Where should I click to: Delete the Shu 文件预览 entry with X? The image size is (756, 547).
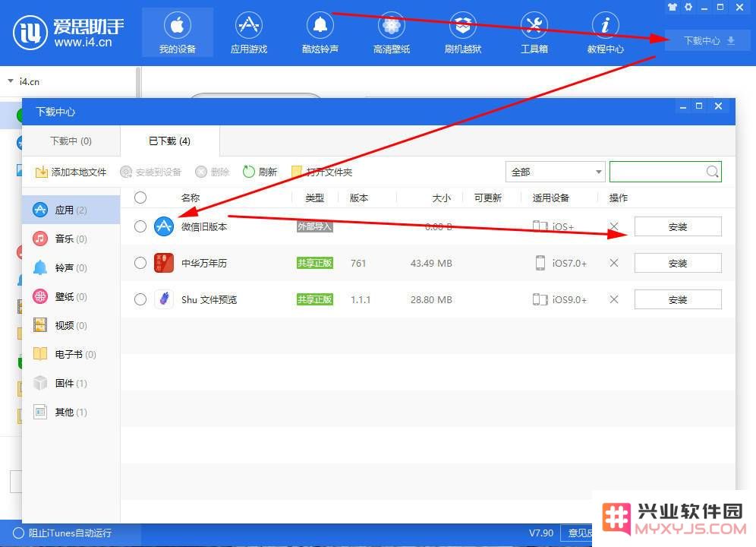click(614, 299)
